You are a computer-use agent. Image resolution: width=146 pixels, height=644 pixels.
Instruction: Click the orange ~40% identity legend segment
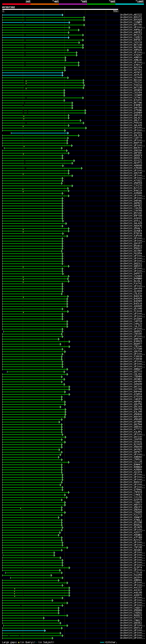point(45,4)
